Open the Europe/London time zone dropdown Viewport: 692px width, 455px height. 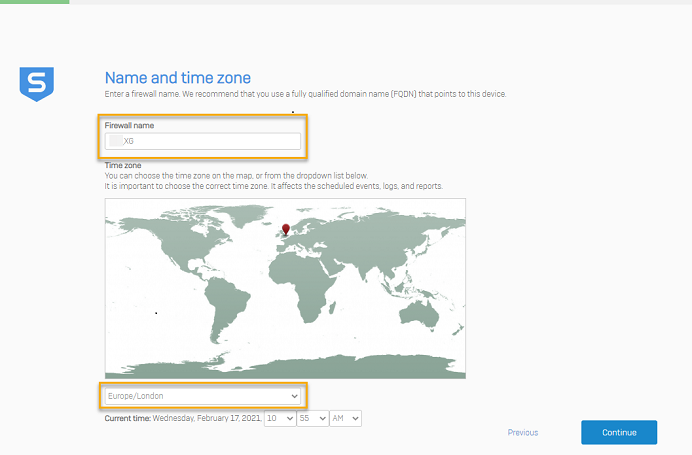[202, 396]
